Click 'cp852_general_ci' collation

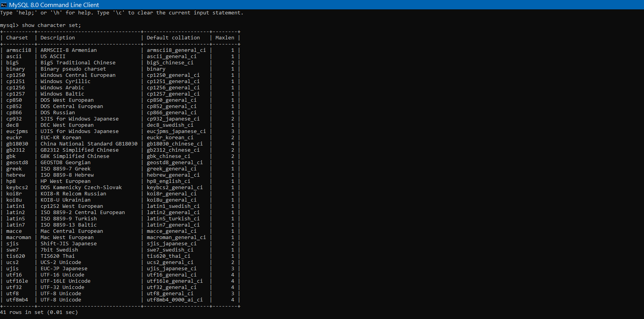tap(172, 106)
